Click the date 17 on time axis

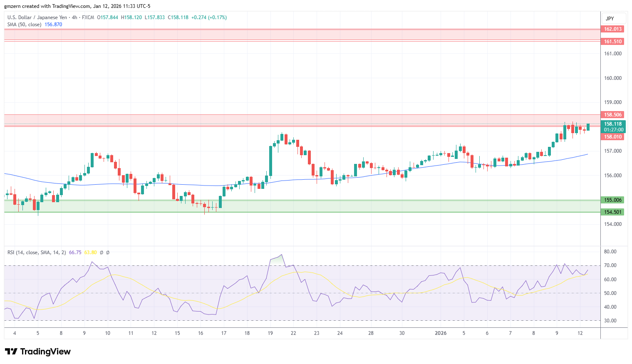pos(224,333)
